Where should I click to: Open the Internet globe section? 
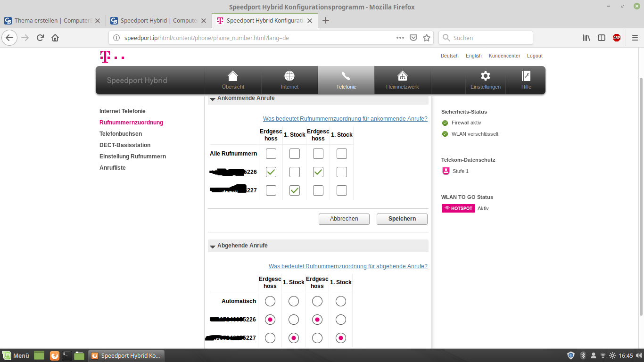tap(289, 80)
